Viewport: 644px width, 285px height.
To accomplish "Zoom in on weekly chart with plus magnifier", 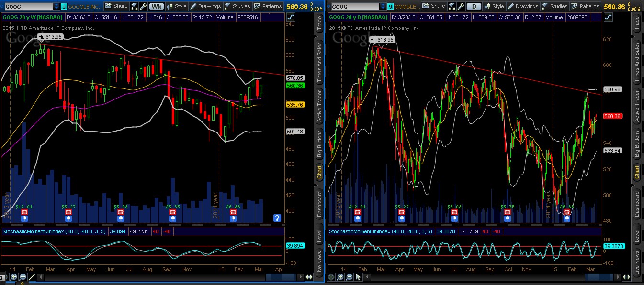I will 14,277.
